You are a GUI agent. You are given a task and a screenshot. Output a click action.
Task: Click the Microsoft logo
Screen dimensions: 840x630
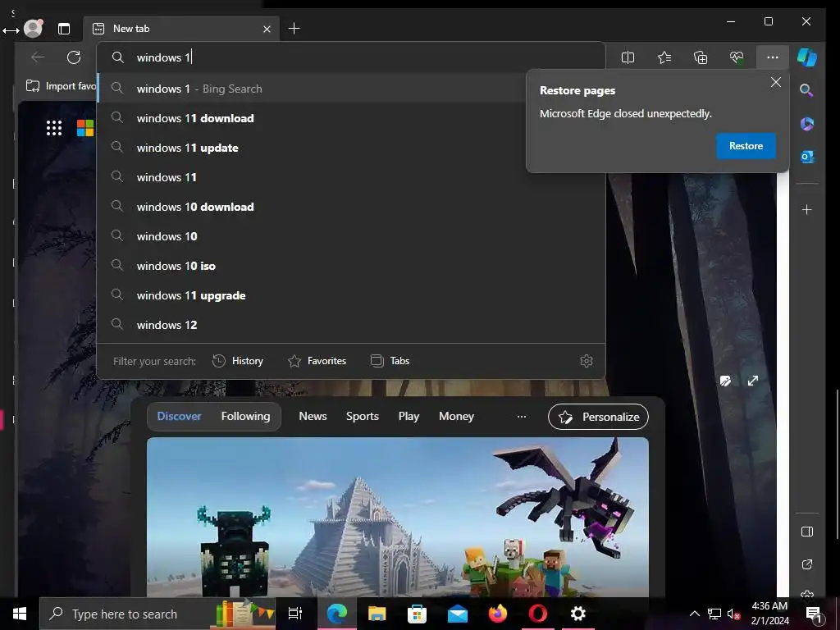tap(85, 128)
